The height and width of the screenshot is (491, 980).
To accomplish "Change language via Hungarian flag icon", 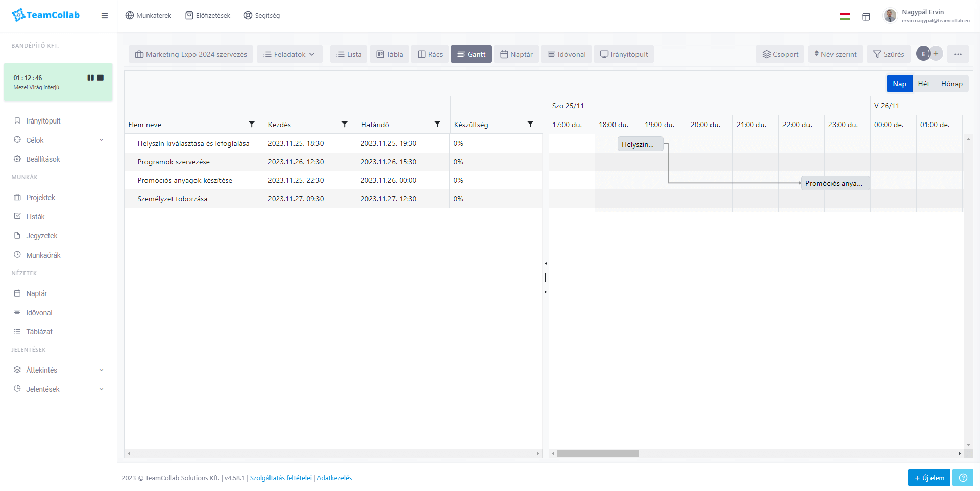I will [845, 16].
